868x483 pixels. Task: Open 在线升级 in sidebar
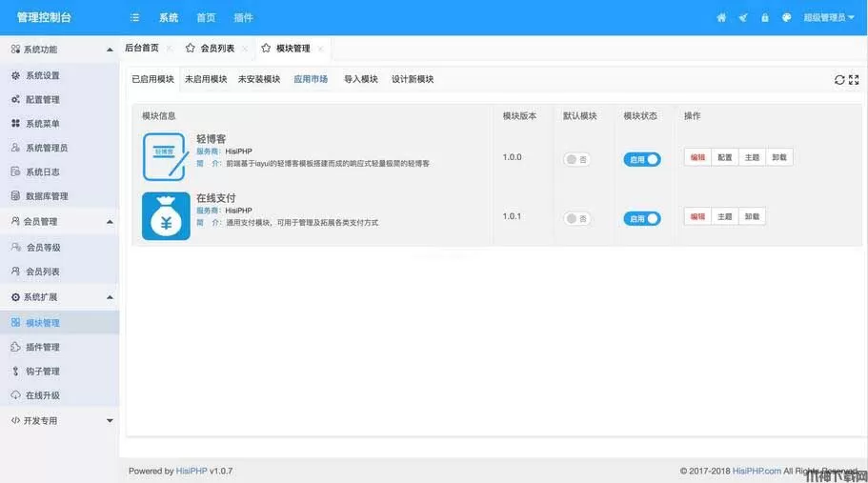tap(59, 395)
